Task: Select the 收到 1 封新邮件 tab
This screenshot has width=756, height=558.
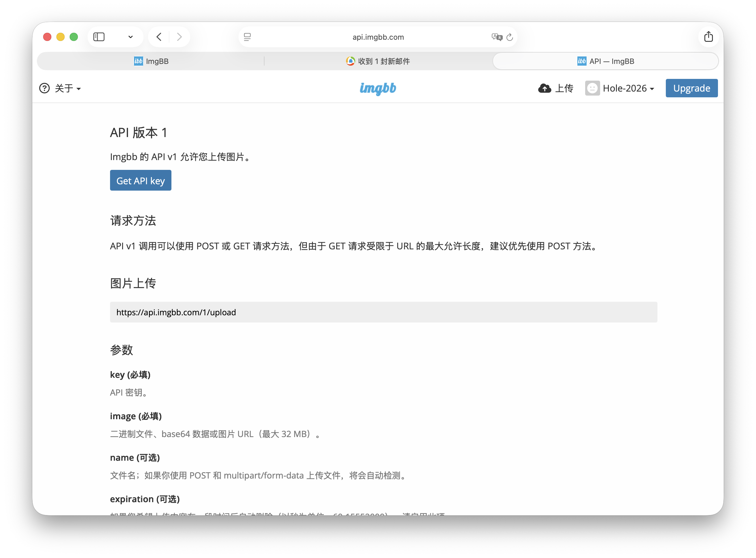Action: (377, 61)
